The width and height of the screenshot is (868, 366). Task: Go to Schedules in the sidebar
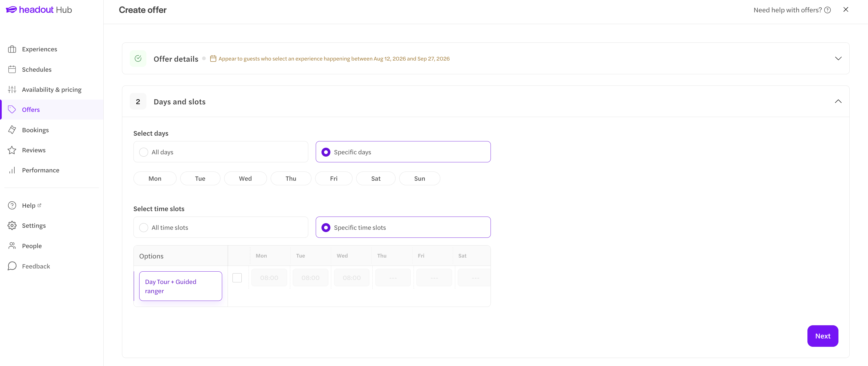[x=52, y=69]
